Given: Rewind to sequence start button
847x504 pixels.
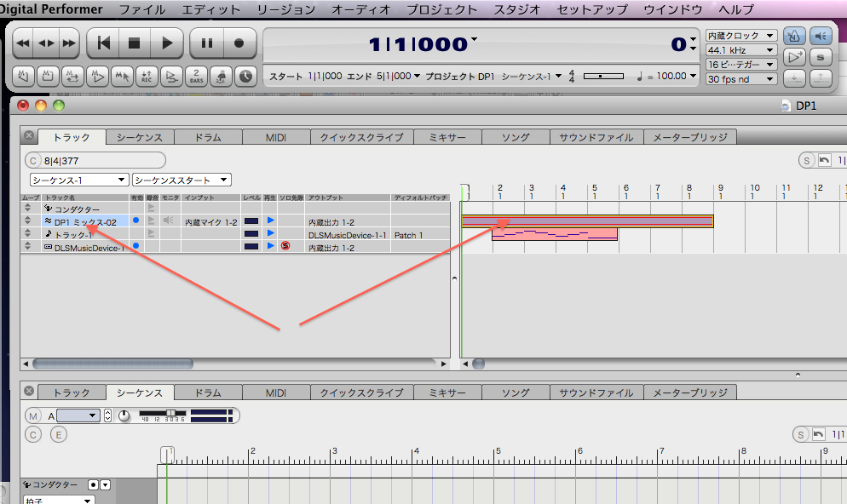Looking at the screenshot, I should tap(103, 43).
